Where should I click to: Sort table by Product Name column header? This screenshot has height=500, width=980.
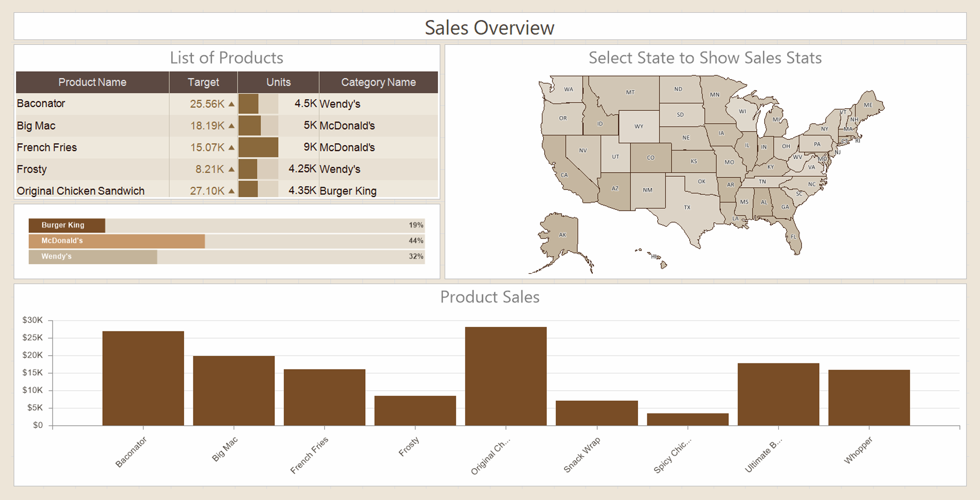[92, 82]
